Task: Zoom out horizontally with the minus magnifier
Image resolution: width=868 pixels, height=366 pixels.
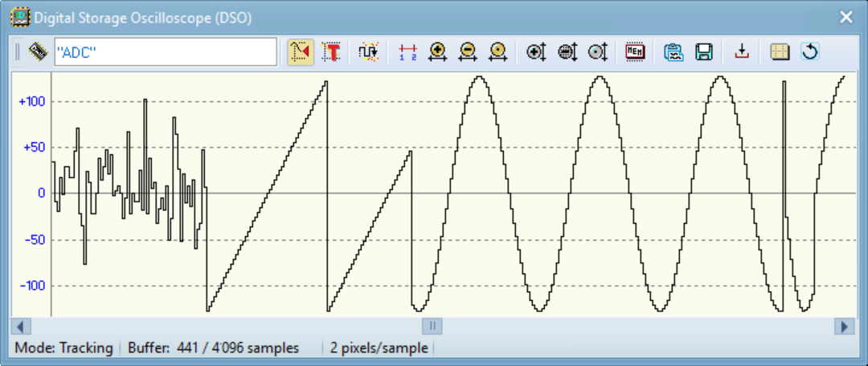Action: [x=468, y=52]
